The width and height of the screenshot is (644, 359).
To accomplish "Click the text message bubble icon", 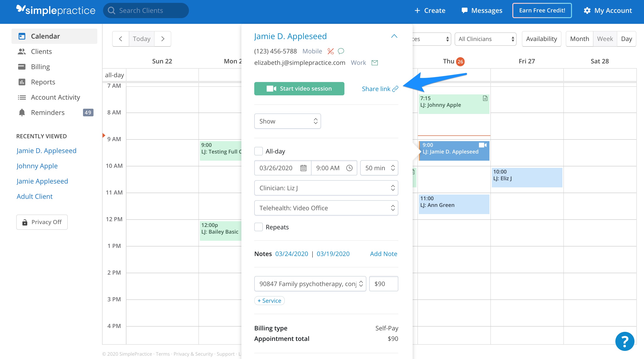I will pos(341,51).
